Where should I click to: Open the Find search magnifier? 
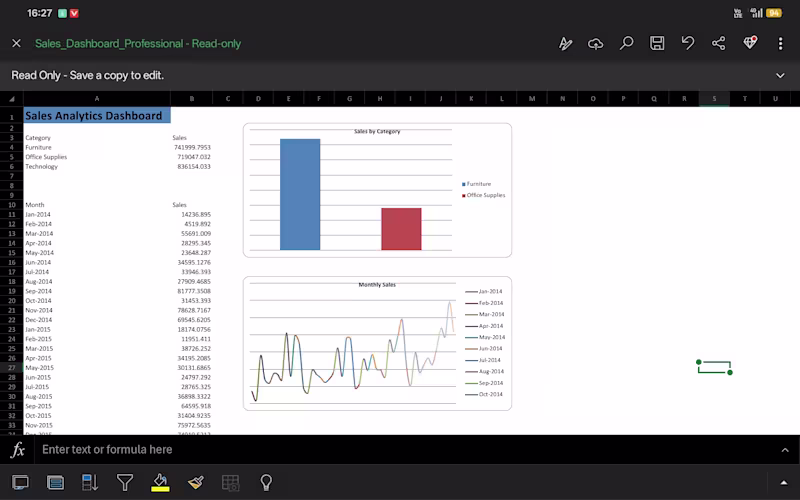(627, 43)
